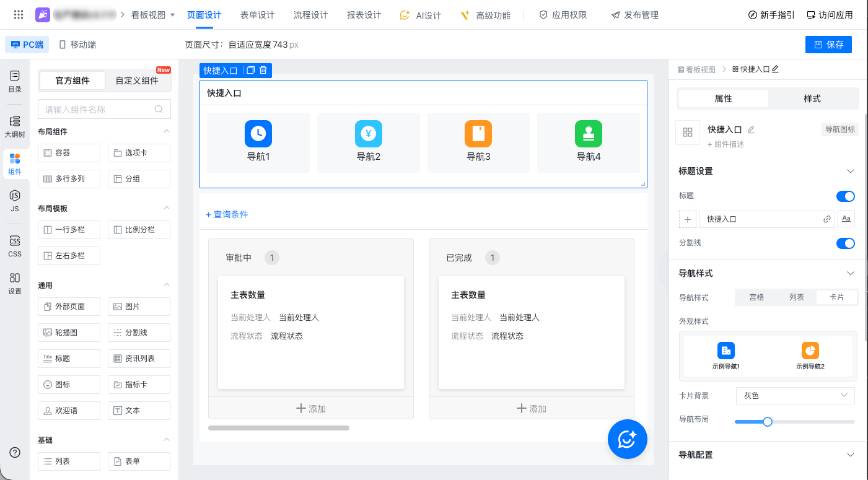Image resolution: width=868 pixels, height=480 pixels.
Task: Click pencil icon beside 快捷入口 component name
Action: tap(751, 129)
